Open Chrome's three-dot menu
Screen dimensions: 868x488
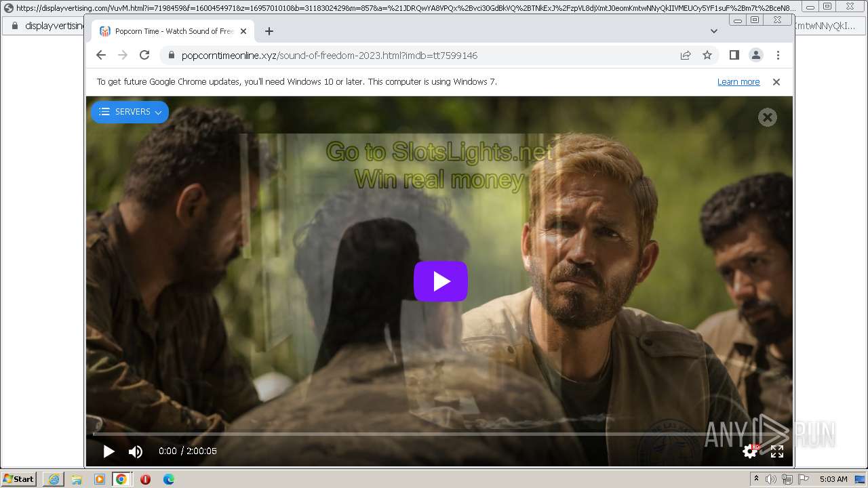[778, 56]
